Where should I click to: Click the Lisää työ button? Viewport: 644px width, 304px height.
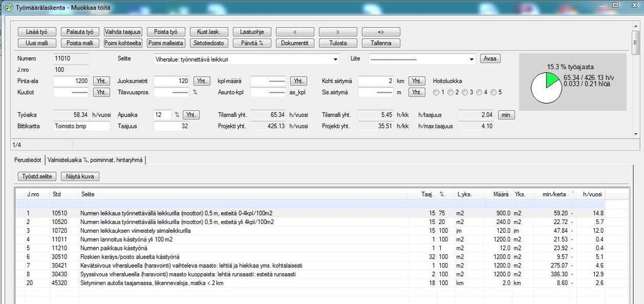pos(36,32)
